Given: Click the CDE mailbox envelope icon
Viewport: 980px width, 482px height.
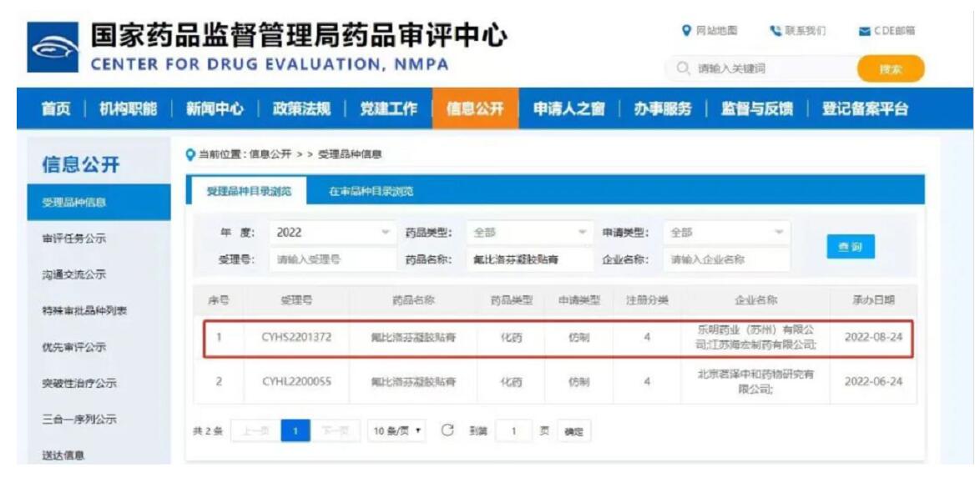Looking at the screenshot, I should (864, 32).
